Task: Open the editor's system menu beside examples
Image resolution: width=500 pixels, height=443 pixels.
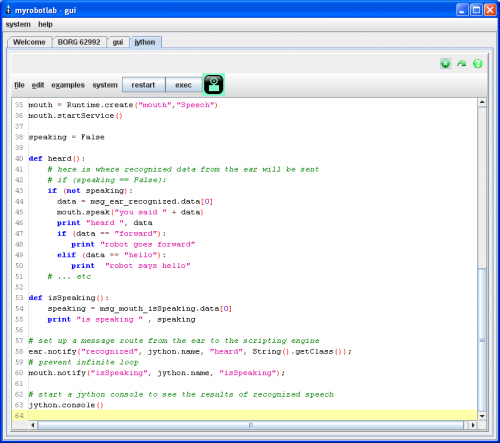Action: [x=105, y=85]
